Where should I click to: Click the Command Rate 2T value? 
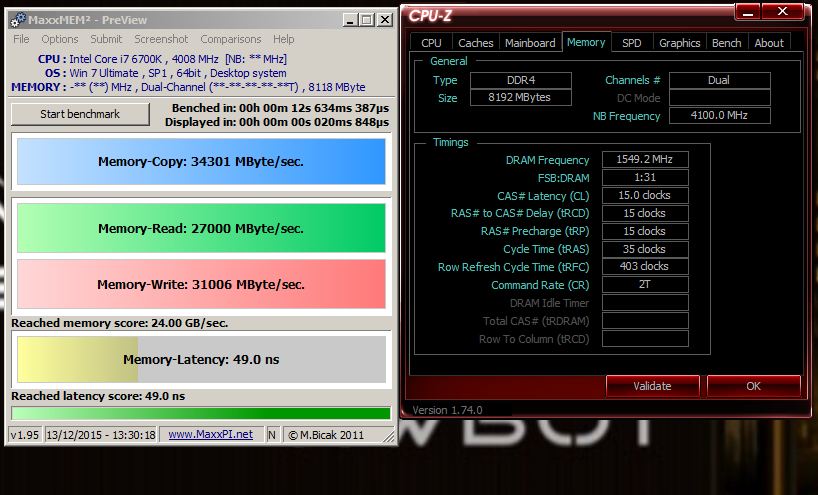[645, 284]
